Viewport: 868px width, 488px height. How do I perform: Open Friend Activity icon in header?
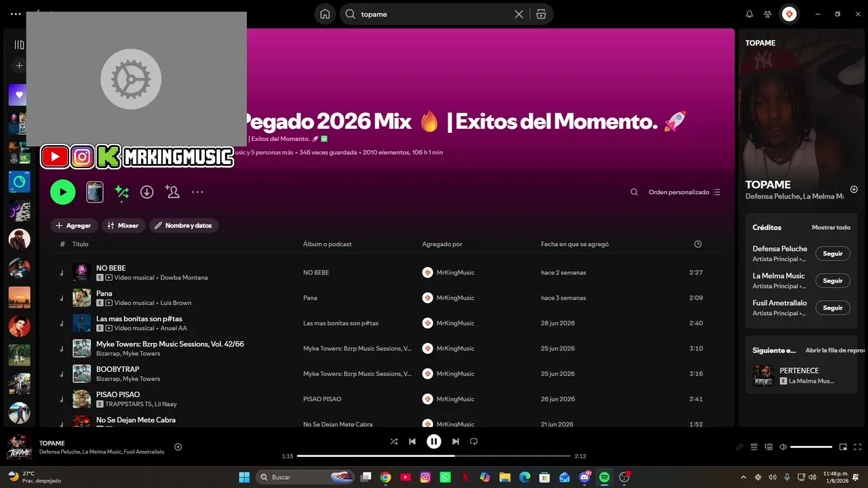point(768,14)
